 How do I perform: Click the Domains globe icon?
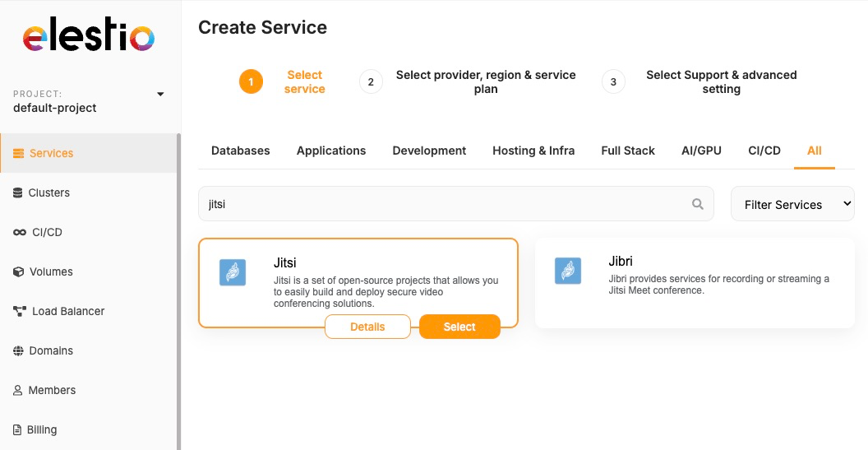[x=18, y=350]
